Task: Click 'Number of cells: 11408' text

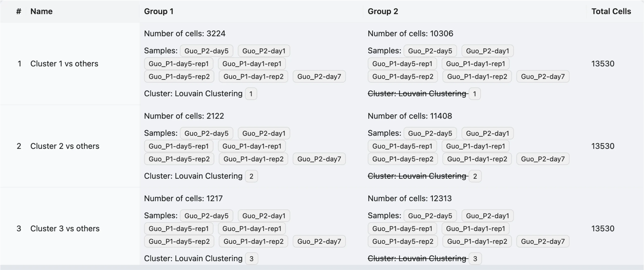Action: [x=409, y=116]
